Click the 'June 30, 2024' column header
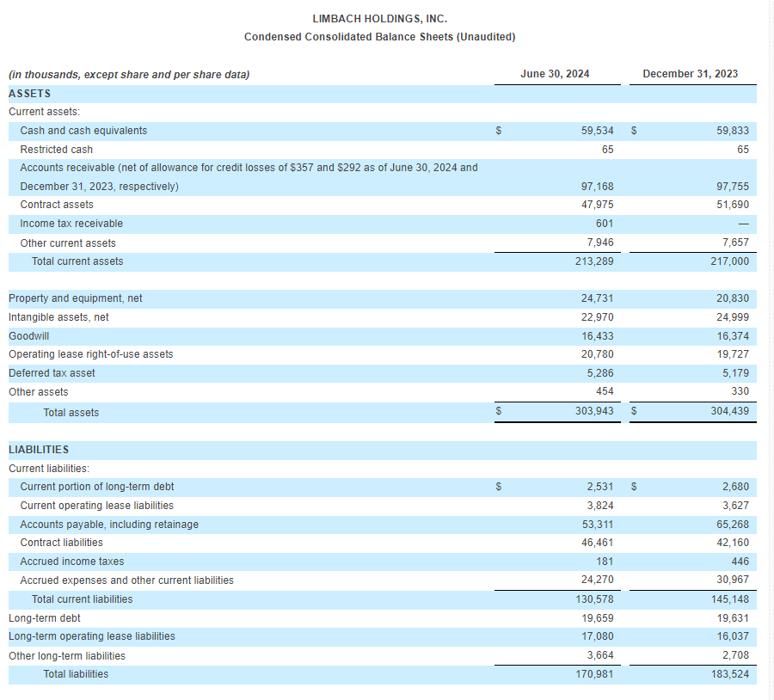 pos(555,74)
